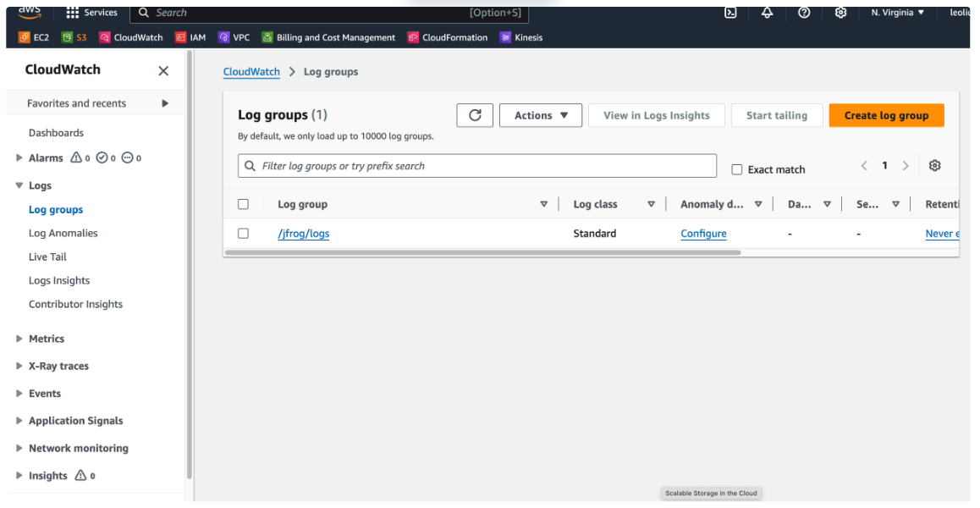Open the CloudShell terminal icon

[729, 12]
